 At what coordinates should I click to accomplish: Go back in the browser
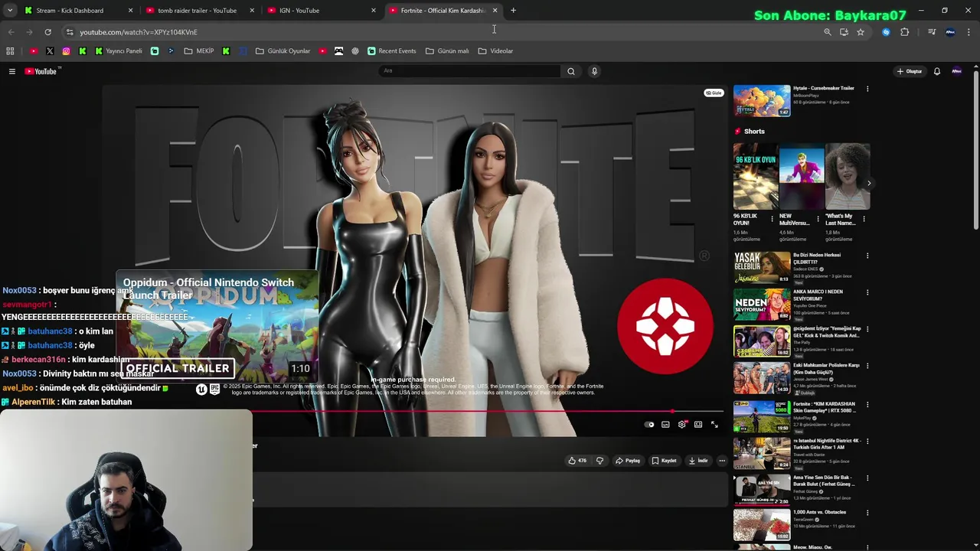11,32
